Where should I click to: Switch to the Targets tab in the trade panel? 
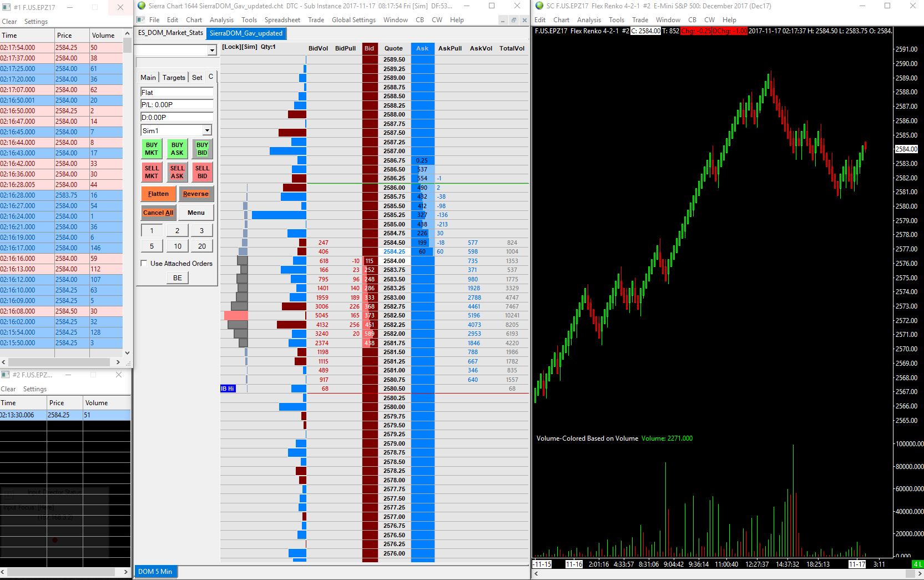tap(174, 77)
